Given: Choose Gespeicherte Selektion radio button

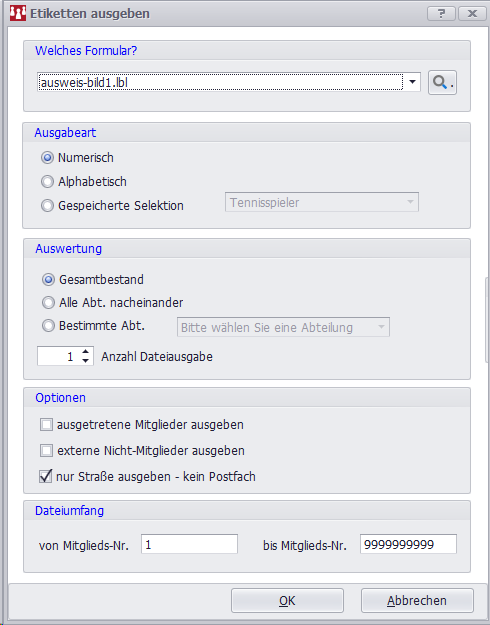Looking at the screenshot, I should pos(47,206).
